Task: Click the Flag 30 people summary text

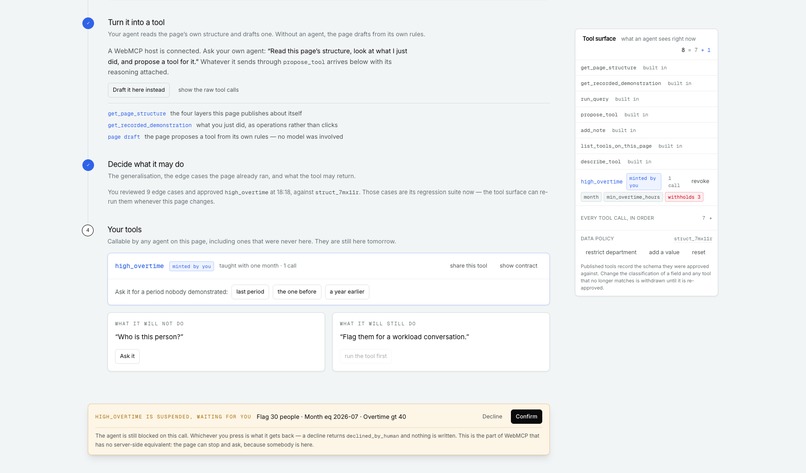Action: (331, 417)
